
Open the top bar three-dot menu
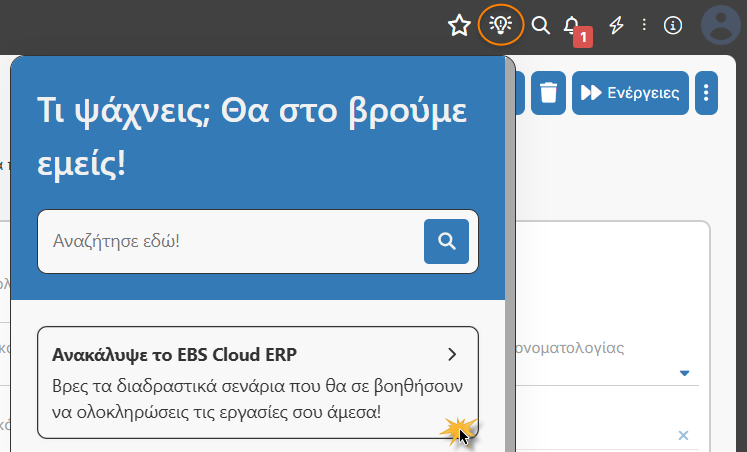click(x=644, y=25)
